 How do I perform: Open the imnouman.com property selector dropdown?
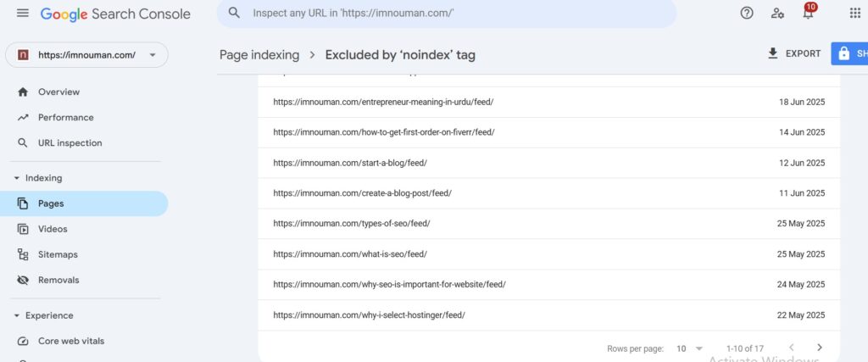tap(87, 55)
